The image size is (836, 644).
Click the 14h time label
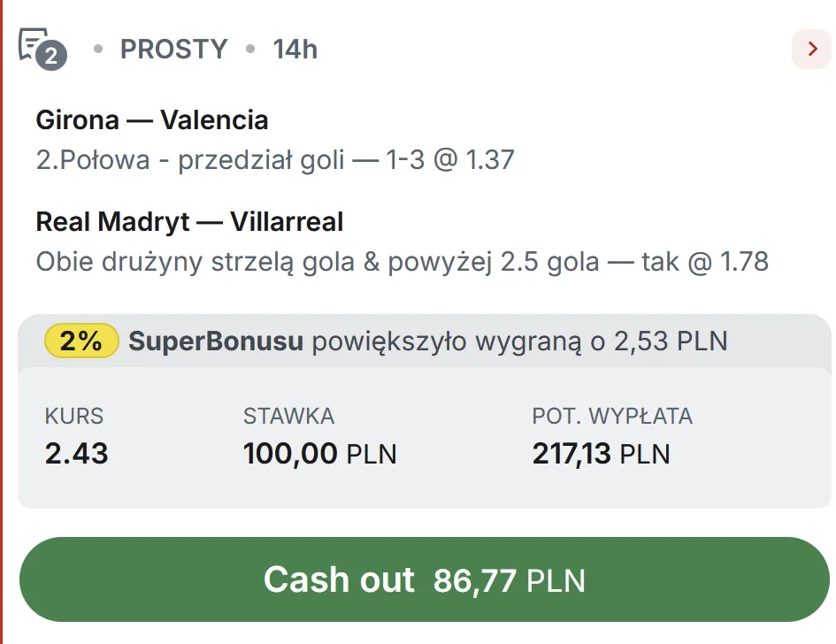(295, 50)
